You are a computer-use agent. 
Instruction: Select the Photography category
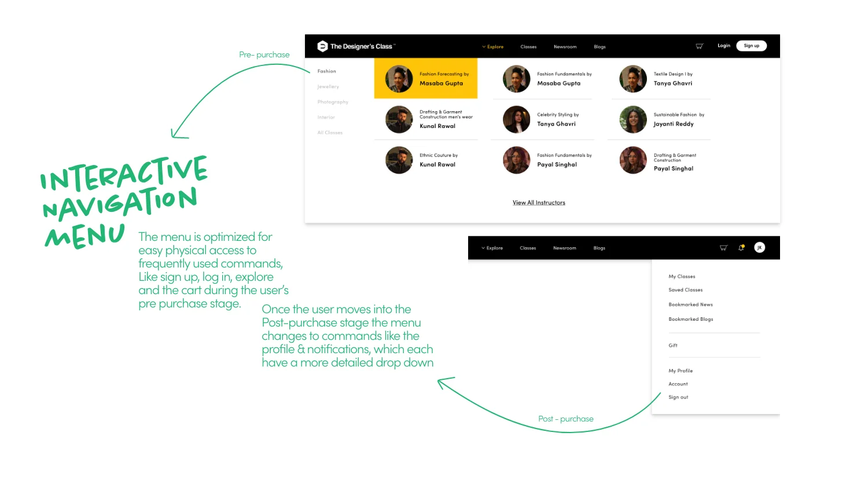pyautogui.click(x=333, y=101)
